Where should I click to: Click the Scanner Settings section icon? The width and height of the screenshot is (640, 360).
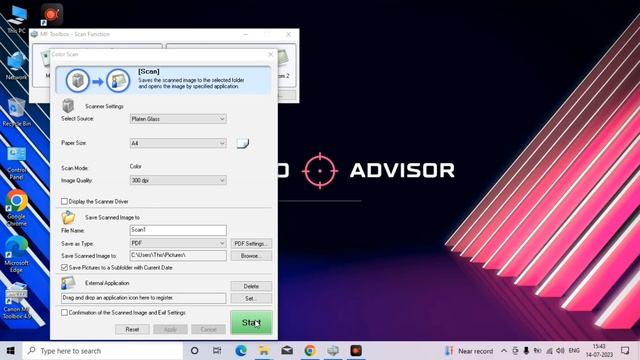[x=68, y=106]
